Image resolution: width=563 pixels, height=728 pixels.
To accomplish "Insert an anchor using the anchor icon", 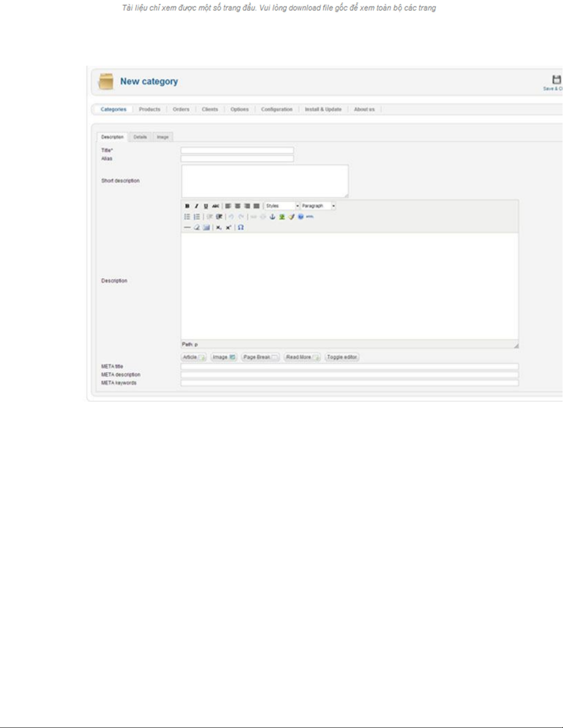I will click(x=272, y=217).
